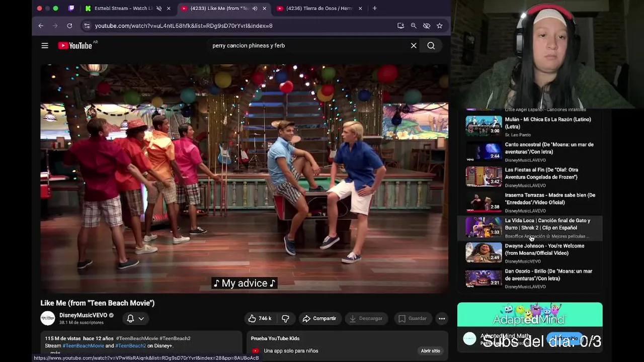Screen dimensions: 644x362
Task: Open DisneyMusicVEVO channel name link
Action: (83, 315)
